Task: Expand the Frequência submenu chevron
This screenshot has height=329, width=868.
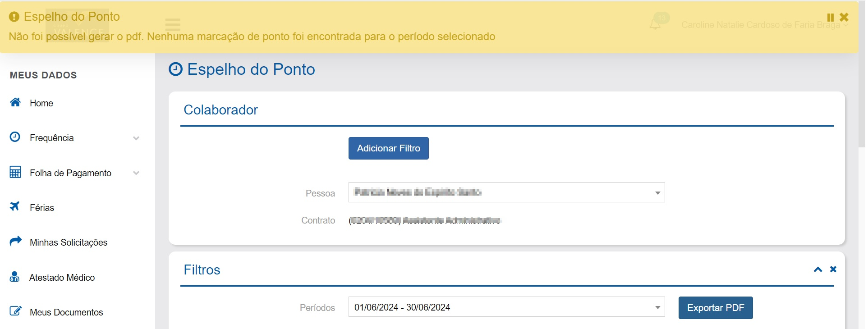Action: click(136, 138)
